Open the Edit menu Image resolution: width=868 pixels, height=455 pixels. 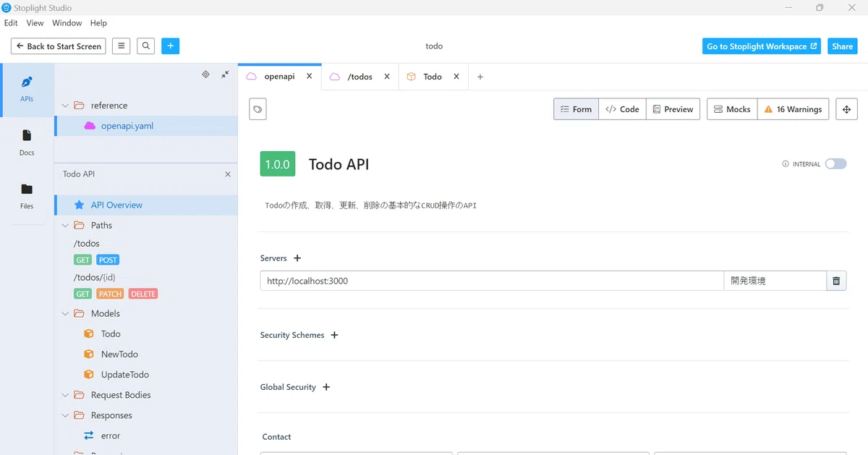11,23
